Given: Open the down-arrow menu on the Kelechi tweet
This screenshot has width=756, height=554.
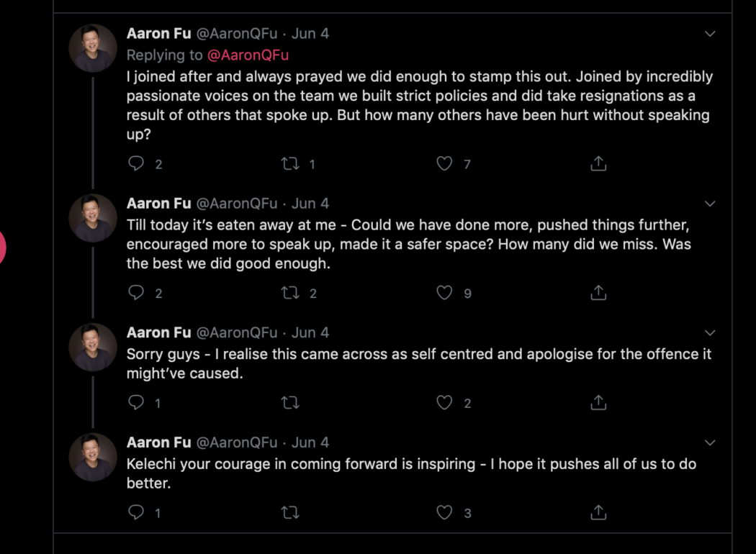Looking at the screenshot, I should (710, 442).
